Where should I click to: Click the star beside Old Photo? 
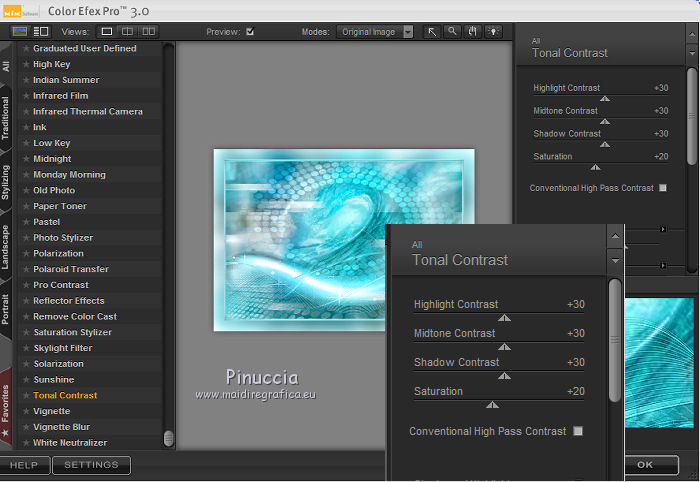tap(26, 190)
